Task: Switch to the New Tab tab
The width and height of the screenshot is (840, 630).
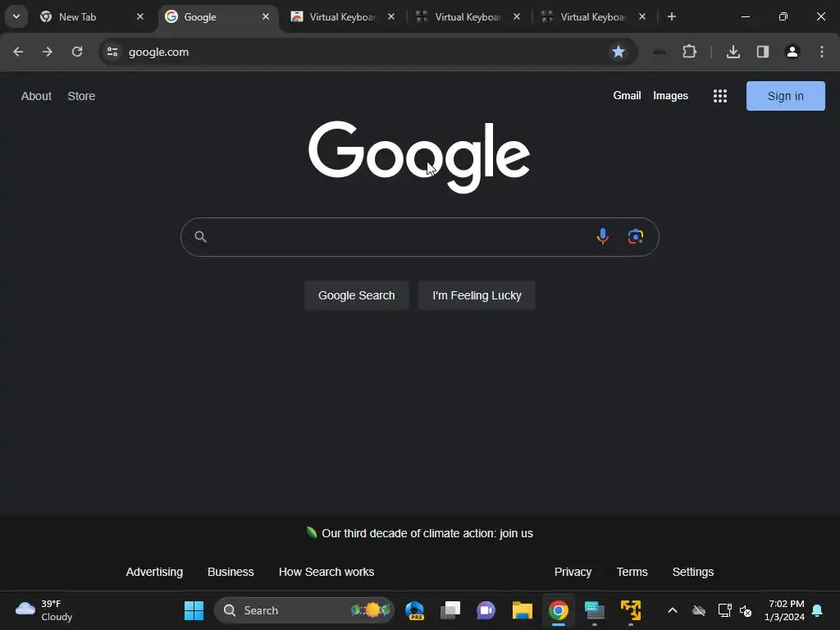Action: pos(92,16)
